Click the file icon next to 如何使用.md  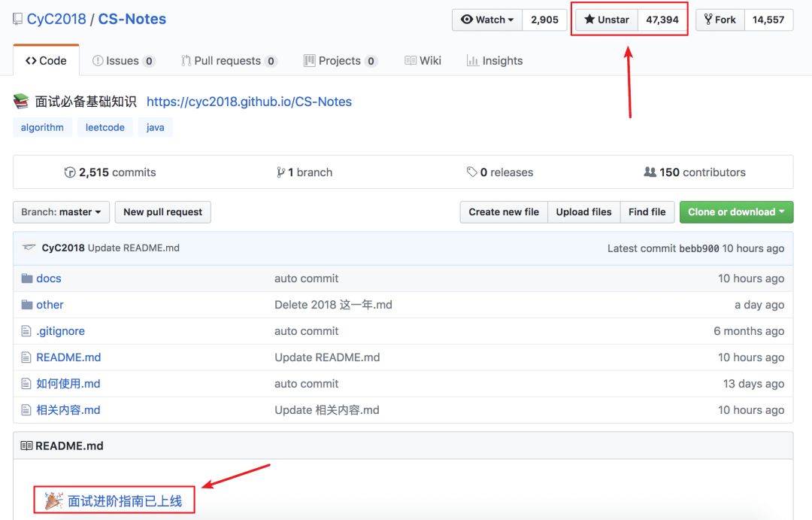(x=26, y=384)
